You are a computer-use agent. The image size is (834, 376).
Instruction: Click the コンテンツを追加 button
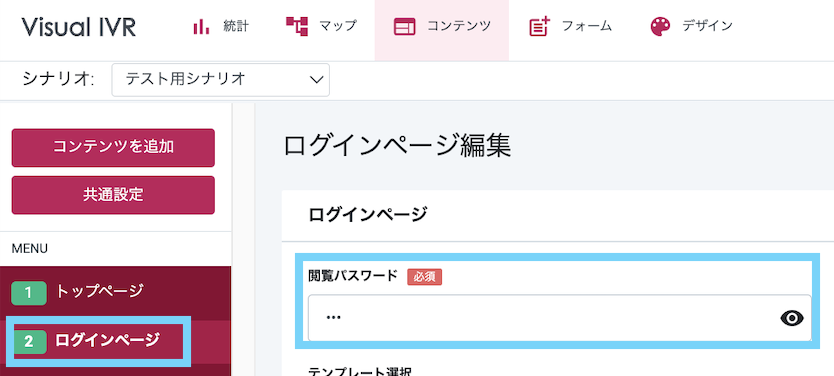pyautogui.click(x=113, y=147)
